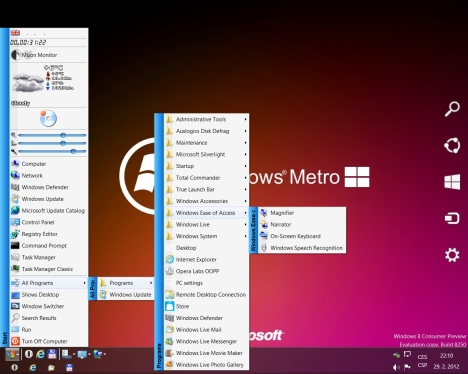Open dropdown arrow beside taskbar globe icon

105,354
